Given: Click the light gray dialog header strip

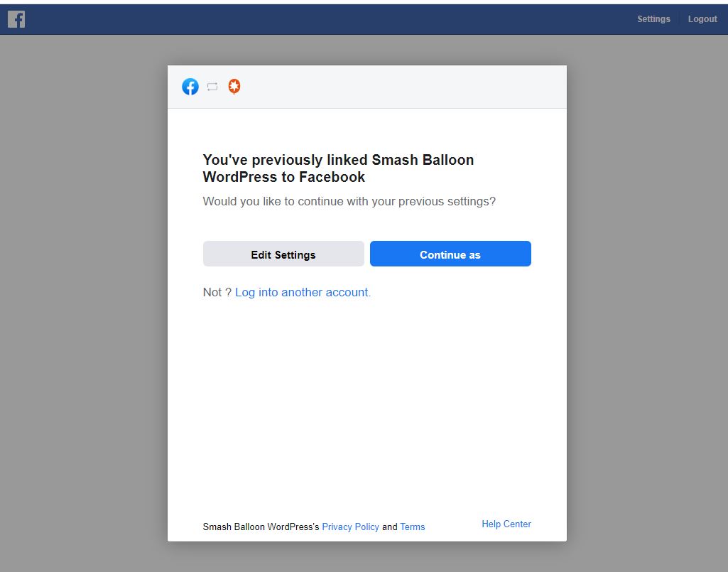Looking at the screenshot, I should (398, 87).
